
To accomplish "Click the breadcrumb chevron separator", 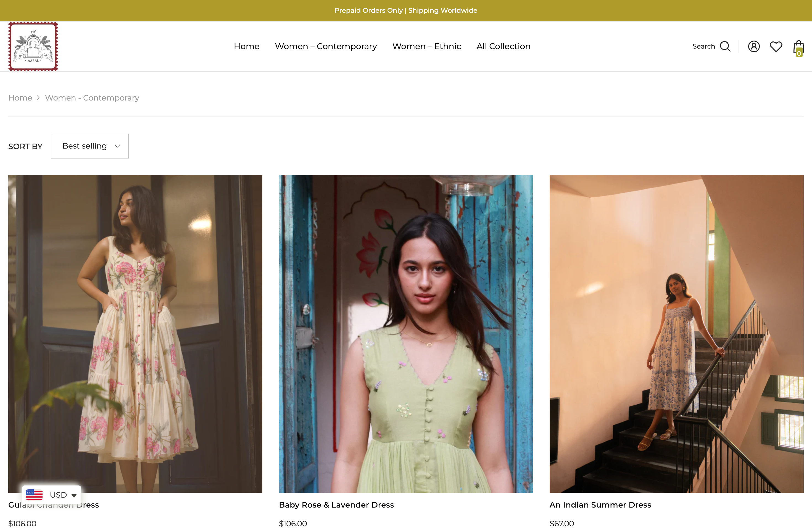I will (x=38, y=98).
